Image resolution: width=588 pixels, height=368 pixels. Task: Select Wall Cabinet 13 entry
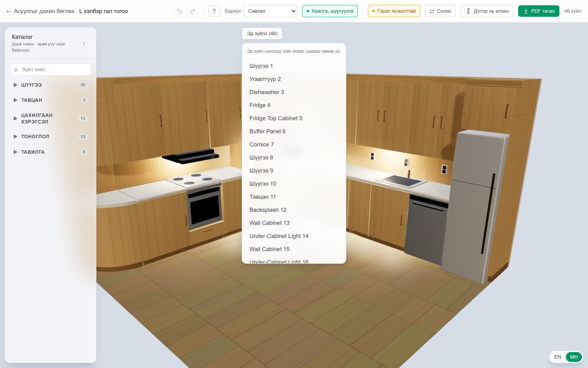(x=294, y=223)
